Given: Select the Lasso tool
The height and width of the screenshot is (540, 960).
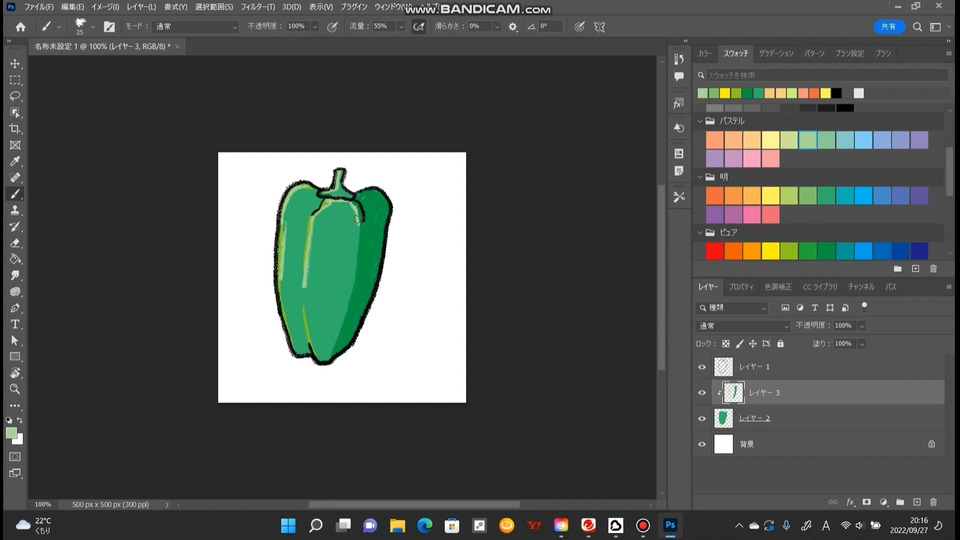Looking at the screenshot, I should tap(15, 96).
